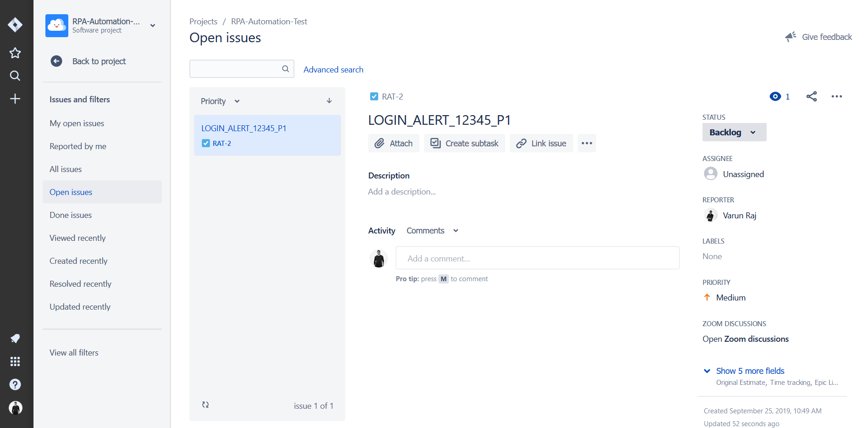The height and width of the screenshot is (428, 868).
Task: Select Done issues filter
Action: pyautogui.click(x=71, y=215)
